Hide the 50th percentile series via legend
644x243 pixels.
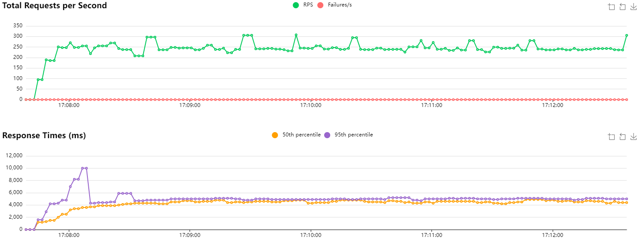pos(275,135)
